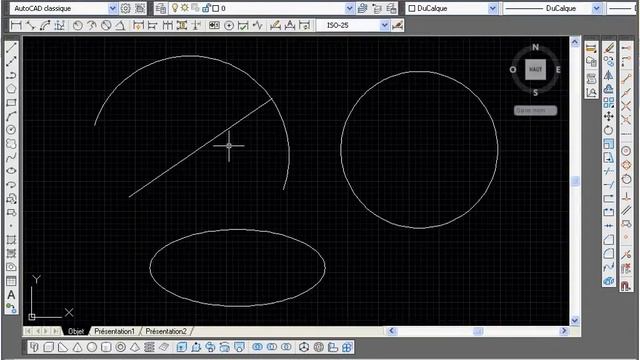
Task: Select the Array modify tool
Action: point(609,102)
